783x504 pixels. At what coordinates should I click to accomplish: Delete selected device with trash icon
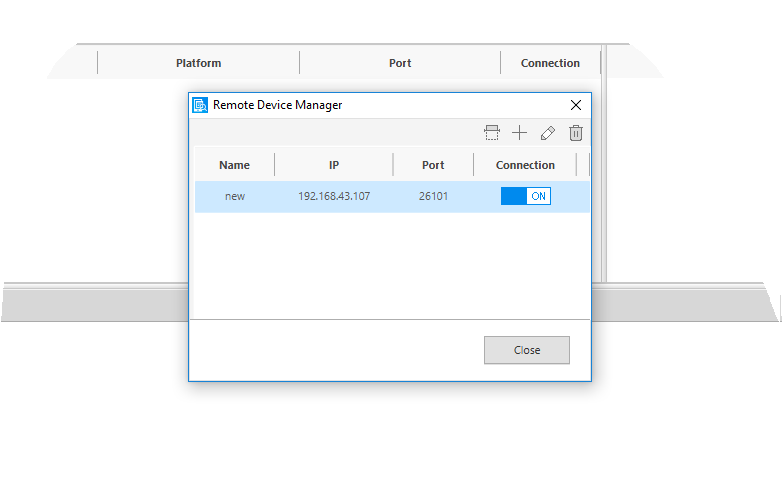point(575,133)
